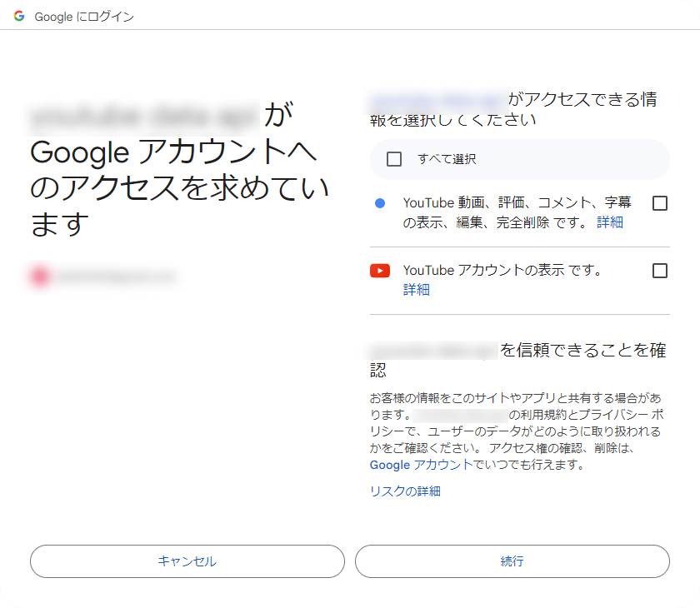The width and height of the screenshot is (700, 608).
Task: Open the Google アカウント link
Action: click(421, 465)
